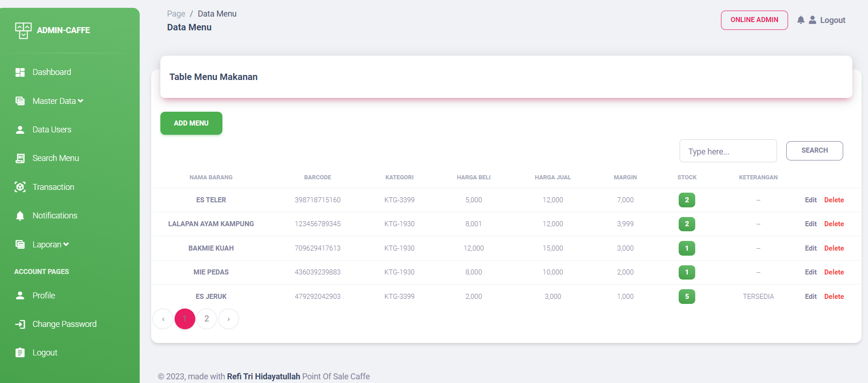This screenshot has width=868, height=383.
Task: Click stock badge for BAKMIE KUAH
Action: coord(687,248)
